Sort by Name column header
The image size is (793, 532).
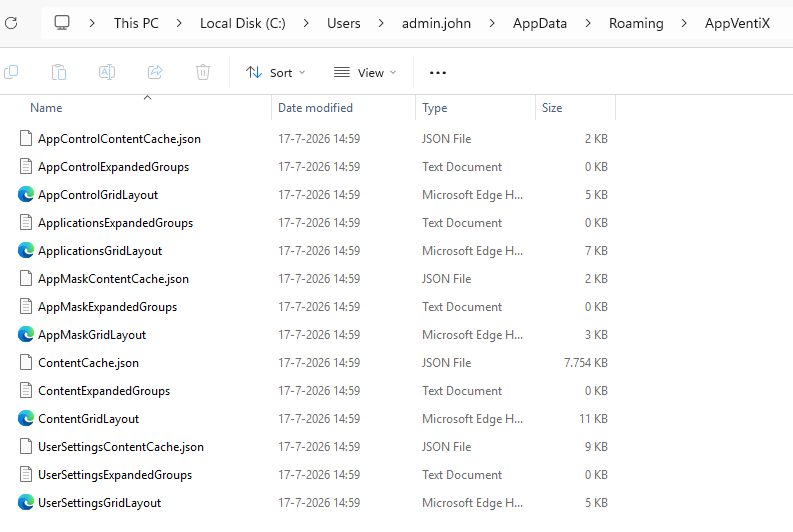click(46, 108)
